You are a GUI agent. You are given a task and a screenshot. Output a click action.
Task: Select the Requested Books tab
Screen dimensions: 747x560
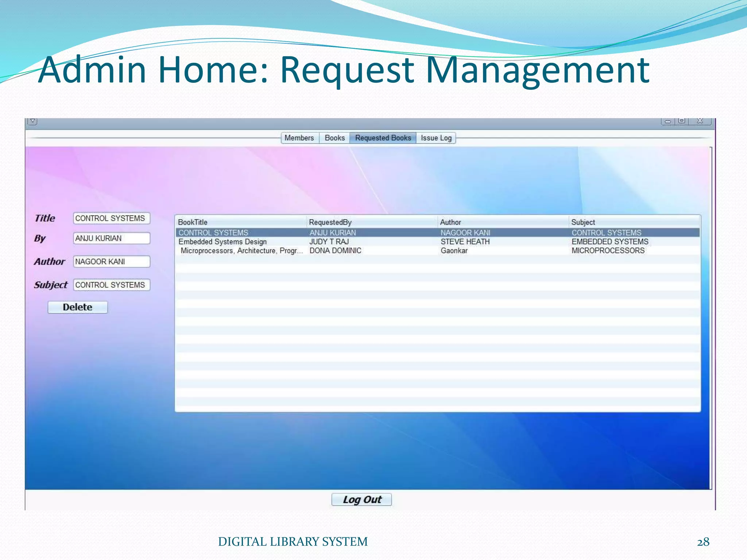point(383,138)
